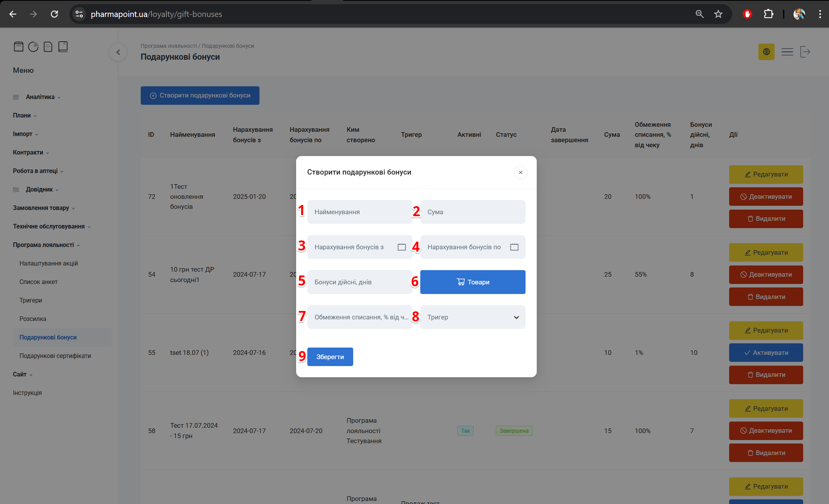Click Видалити for row ID 54
The height and width of the screenshot is (504, 829).
(x=766, y=297)
